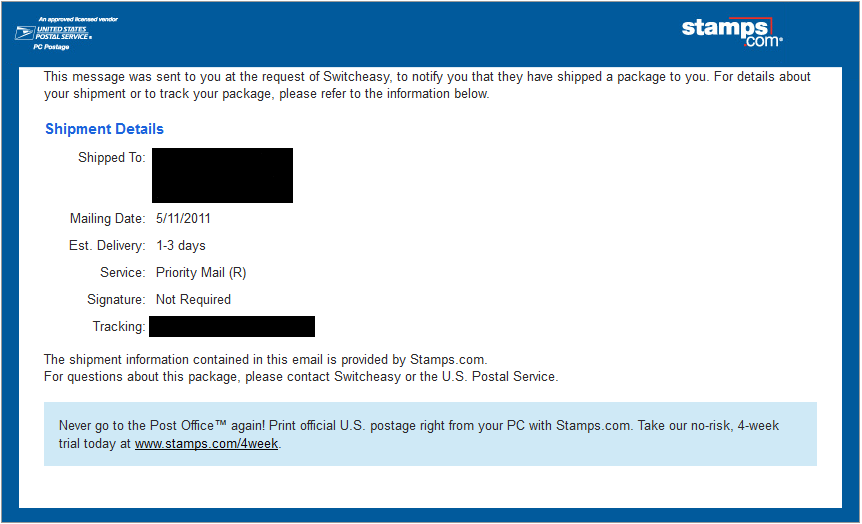Click the '1-3 days' delivery estimate

[x=181, y=245]
